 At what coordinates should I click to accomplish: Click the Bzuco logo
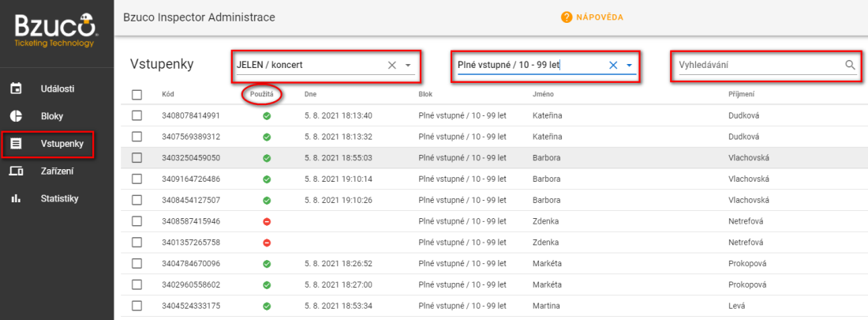click(56, 27)
